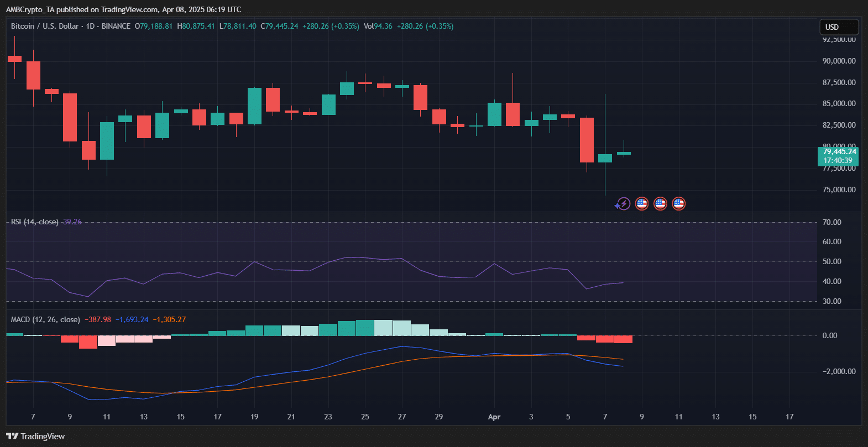Select the MACD (12, 26, close) indicator label

(45, 320)
